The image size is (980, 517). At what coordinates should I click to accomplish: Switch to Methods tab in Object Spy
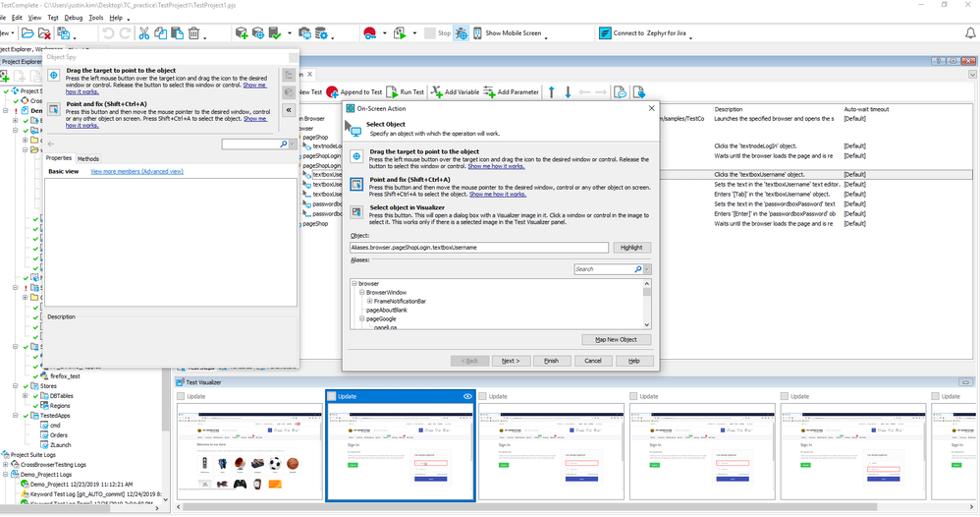coord(88,158)
